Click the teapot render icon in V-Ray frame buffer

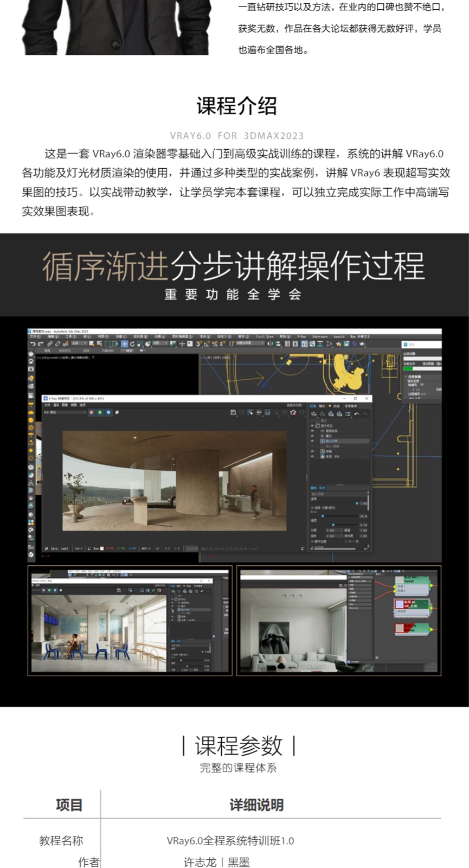pyautogui.click(x=293, y=413)
